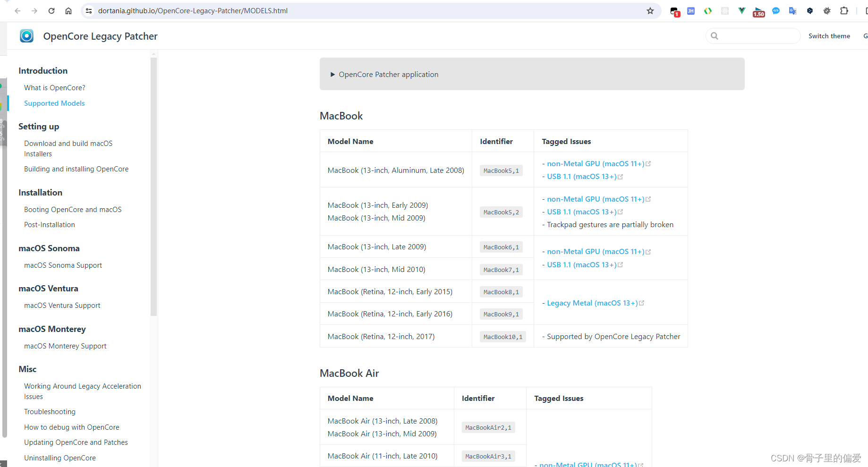
Task: Bookmark this page with the star icon
Action: pyautogui.click(x=650, y=11)
